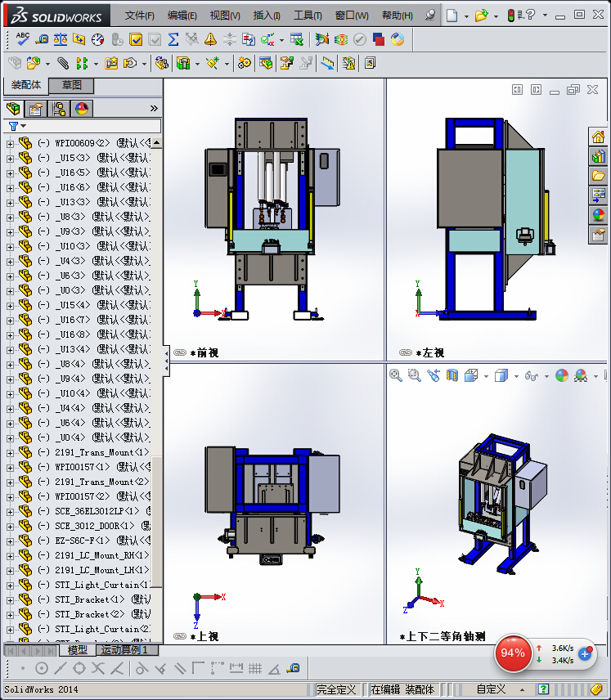Click status bar help question mark
The height and width of the screenshot is (700, 611).
pos(543,689)
